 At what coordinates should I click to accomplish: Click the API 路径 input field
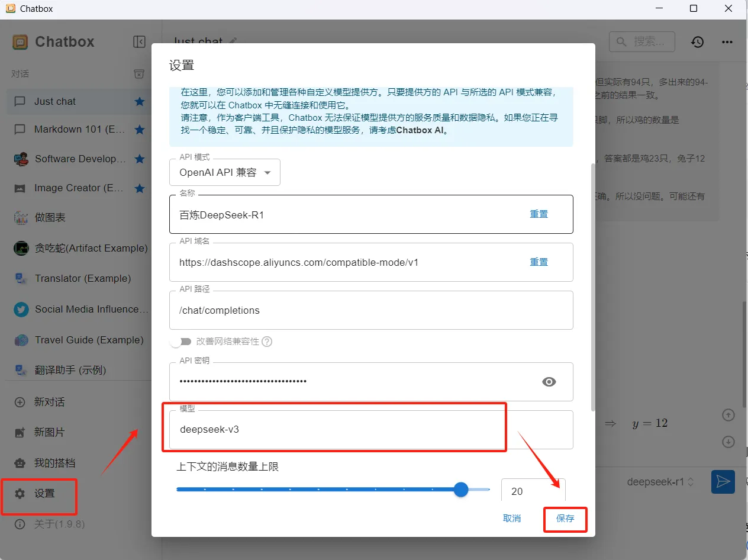371,310
